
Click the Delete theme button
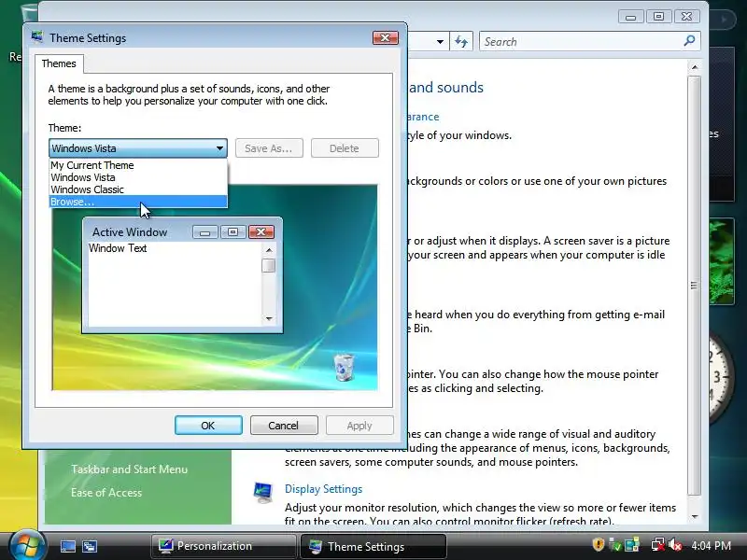click(345, 148)
